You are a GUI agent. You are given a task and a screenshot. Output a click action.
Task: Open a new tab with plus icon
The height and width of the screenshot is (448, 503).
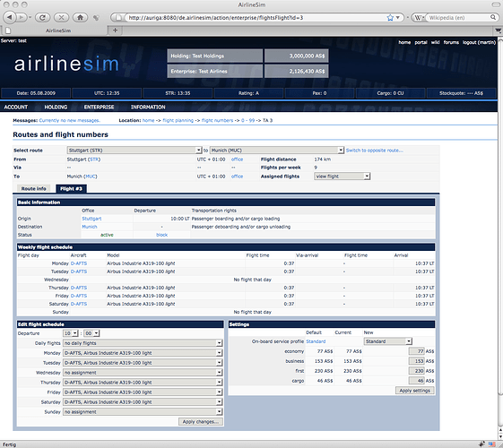pyautogui.click(x=115, y=30)
